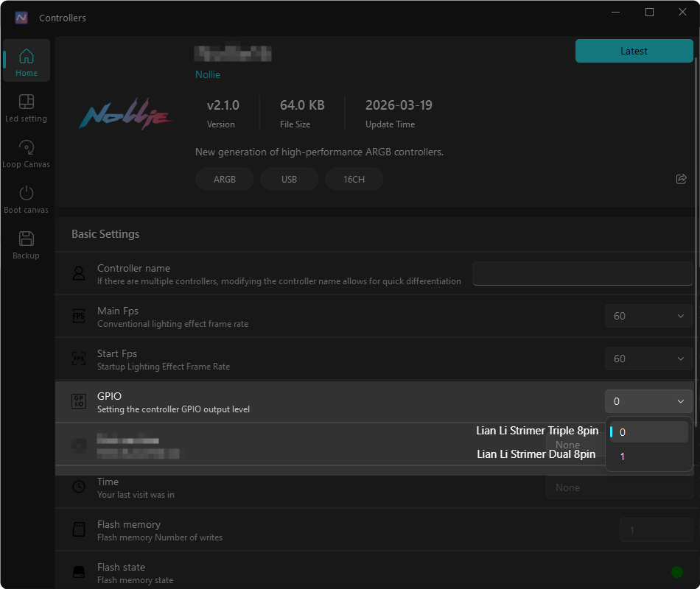Open Loop Canvas in the sidebar

tap(27, 154)
